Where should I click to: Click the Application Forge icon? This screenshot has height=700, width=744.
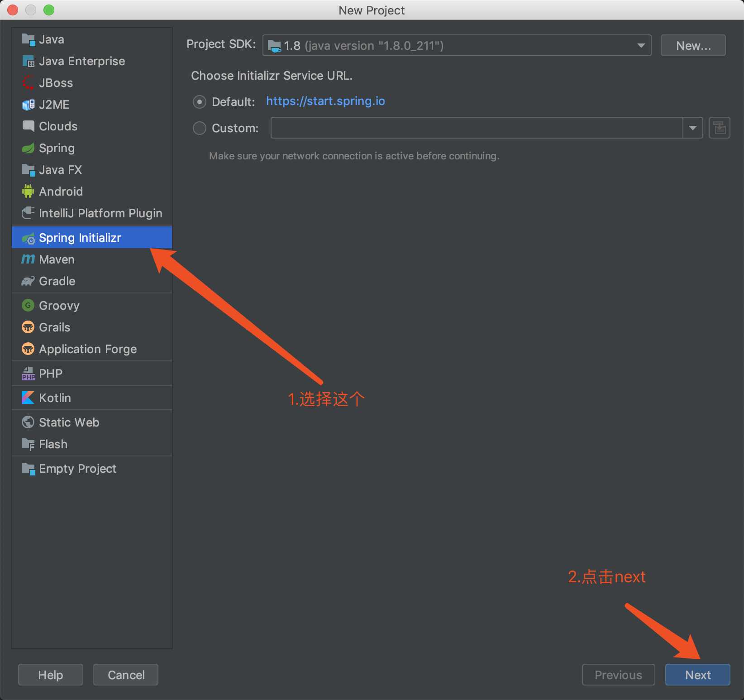pyautogui.click(x=28, y=349)
